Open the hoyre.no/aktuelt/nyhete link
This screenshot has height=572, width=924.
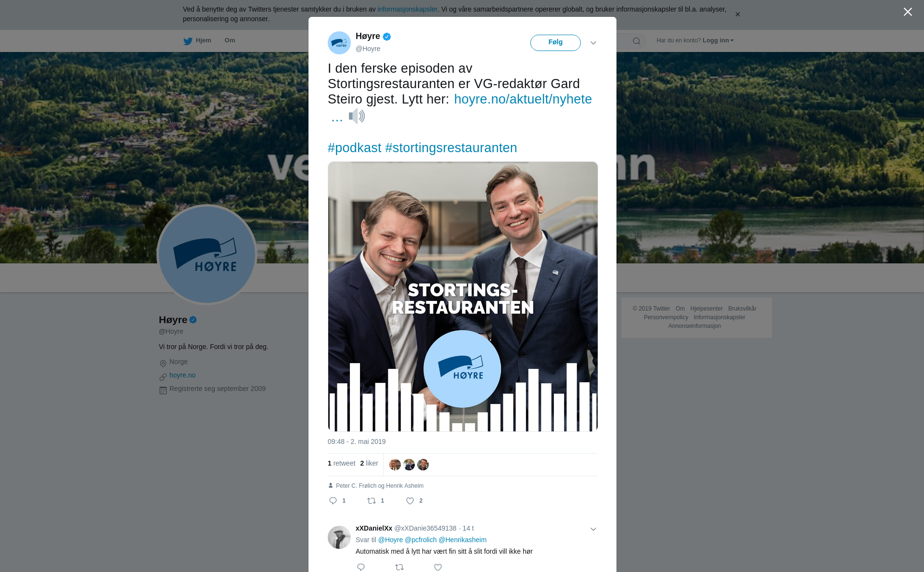pos(523,99)
